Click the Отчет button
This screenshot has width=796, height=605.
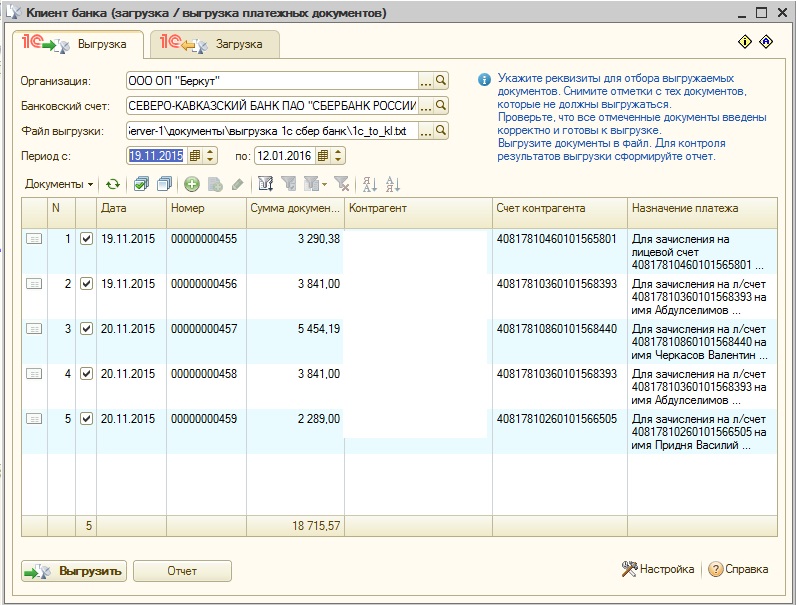click(x=182, y=571)
